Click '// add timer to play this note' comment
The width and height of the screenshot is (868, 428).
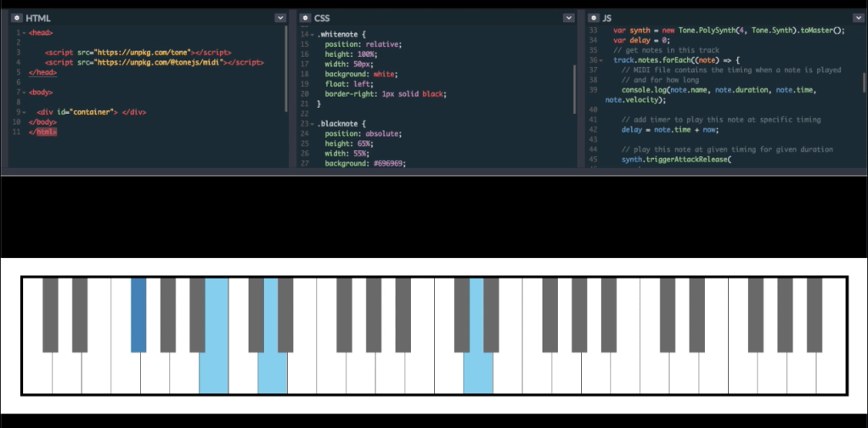tap(721, 120)
